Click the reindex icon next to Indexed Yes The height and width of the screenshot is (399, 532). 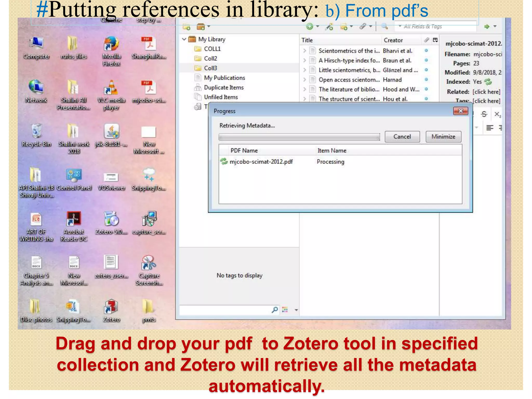[488, 82]
